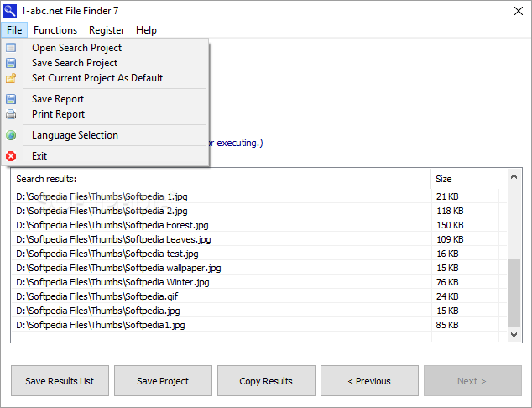
Task: Go back with the < Previous button
Action: [369, 381]
